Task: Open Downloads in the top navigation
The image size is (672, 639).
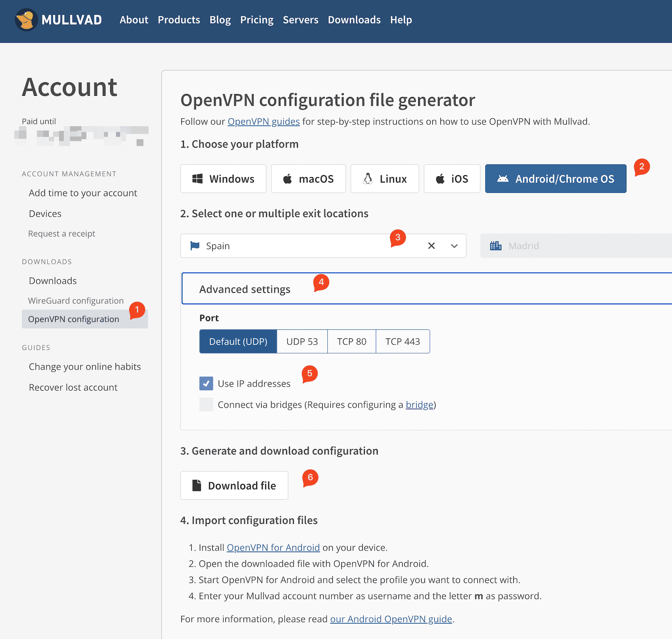Action: tap(354, 20)
